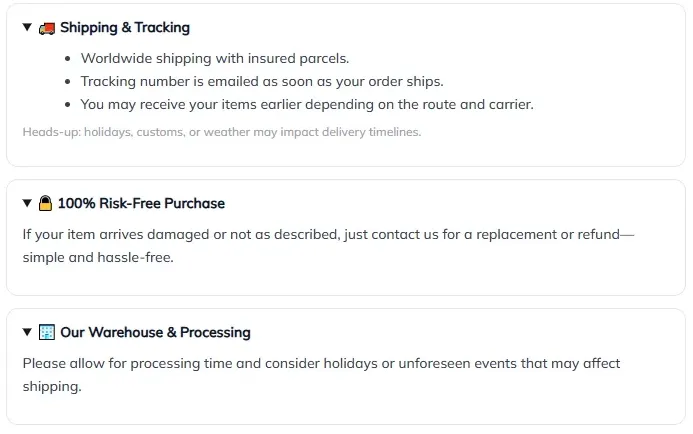
Task: Click the bullet dot before Worldwide shipping
Action: click(67, 59)
